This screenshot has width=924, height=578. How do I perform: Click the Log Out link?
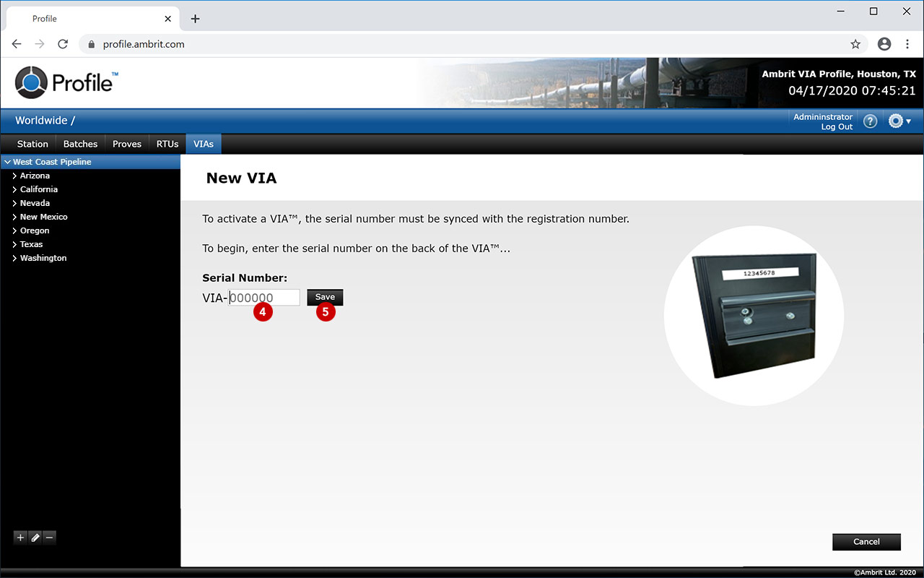(837, 127)
